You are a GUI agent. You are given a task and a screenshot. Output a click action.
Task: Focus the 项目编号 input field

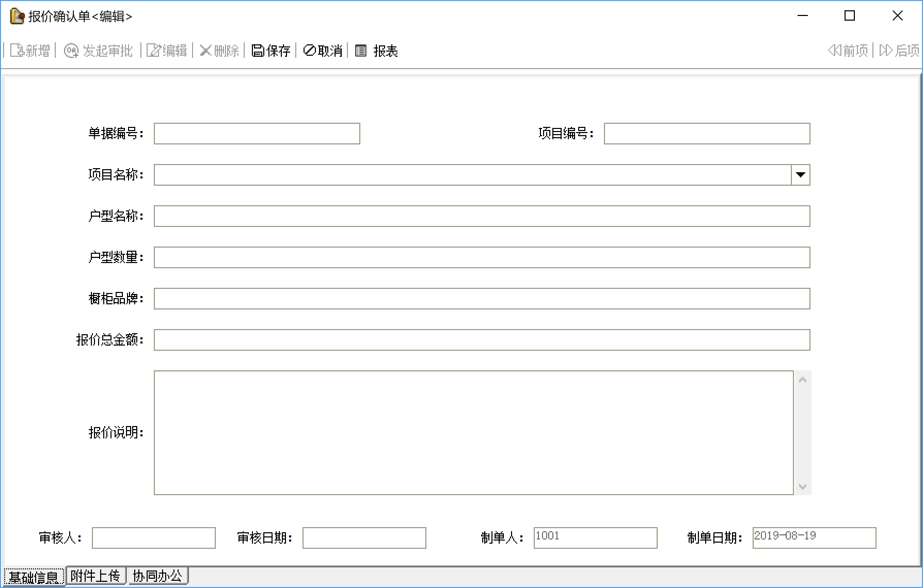pyautogui.click(x=707, y=134)
